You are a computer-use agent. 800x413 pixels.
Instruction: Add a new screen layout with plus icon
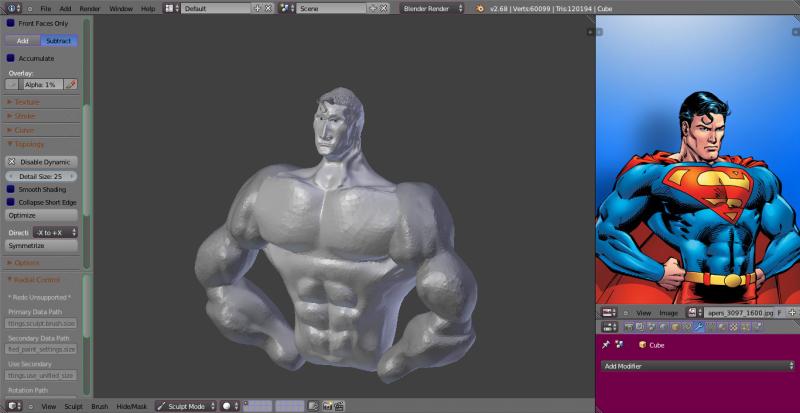click(x=257, y=8)
